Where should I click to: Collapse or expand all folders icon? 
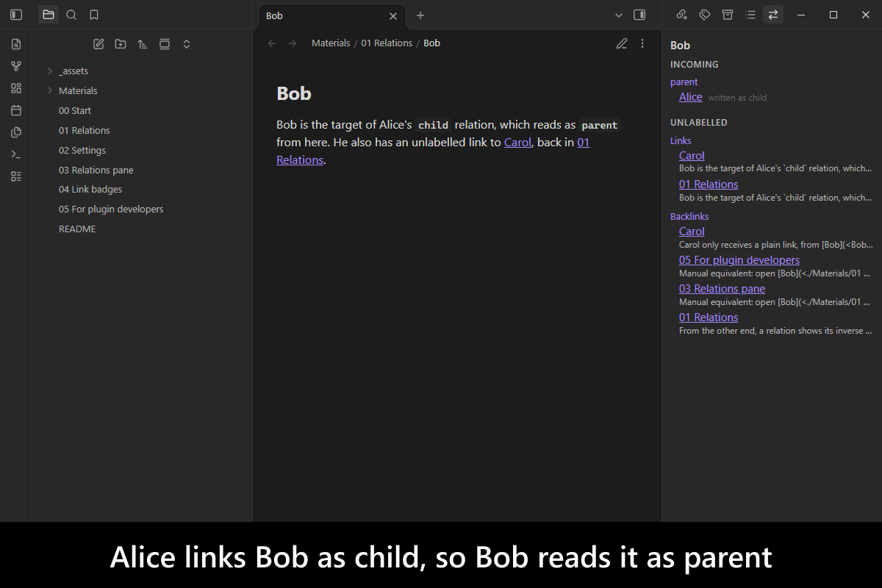[x=187, y=44]
